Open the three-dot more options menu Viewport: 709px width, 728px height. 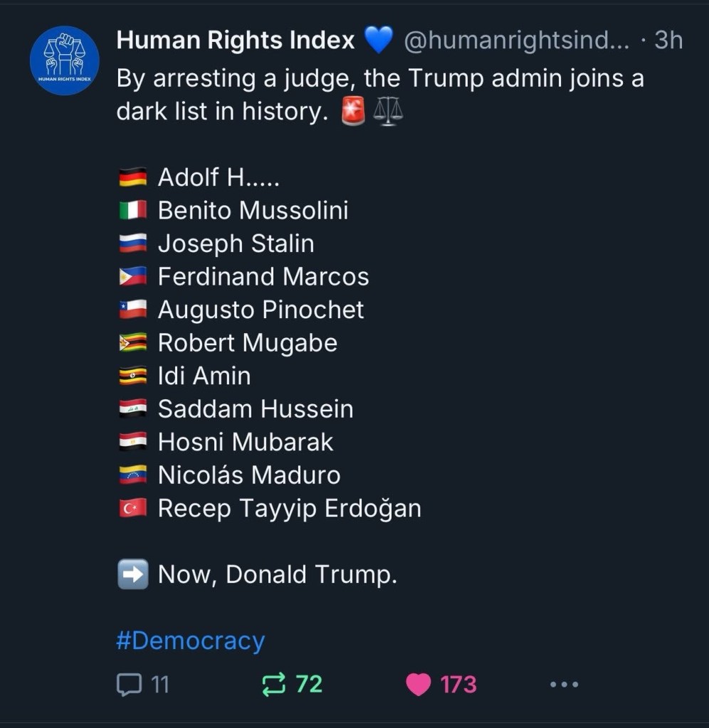(x=564, y=685)
